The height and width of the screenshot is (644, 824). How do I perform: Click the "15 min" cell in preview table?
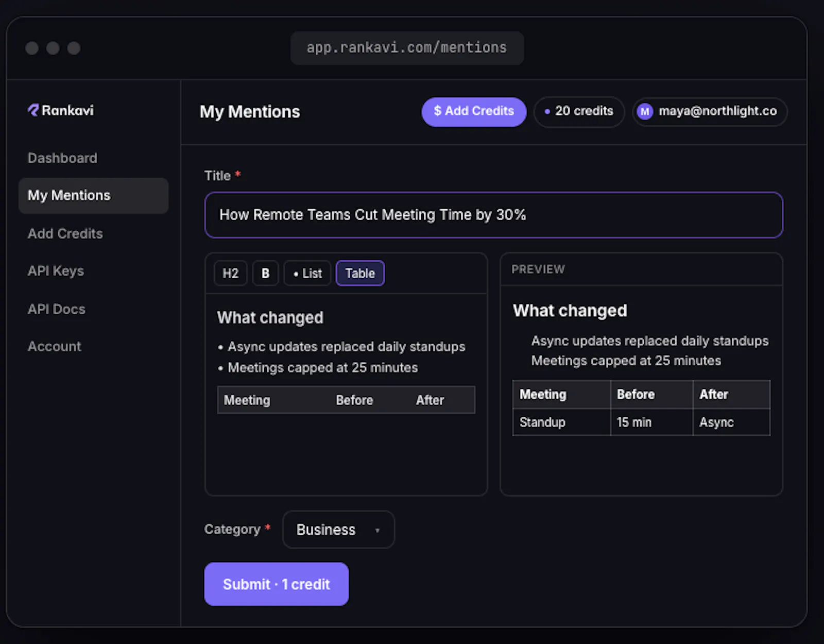click(x=652, y=422)
